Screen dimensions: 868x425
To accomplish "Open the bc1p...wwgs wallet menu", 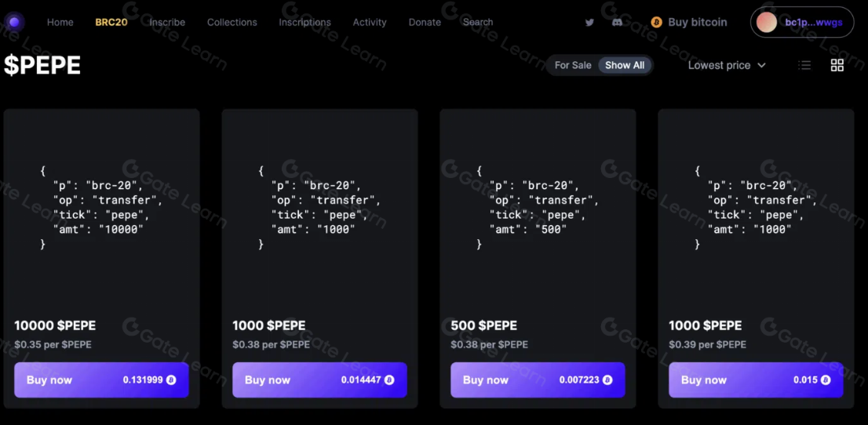I will (813, 23).
